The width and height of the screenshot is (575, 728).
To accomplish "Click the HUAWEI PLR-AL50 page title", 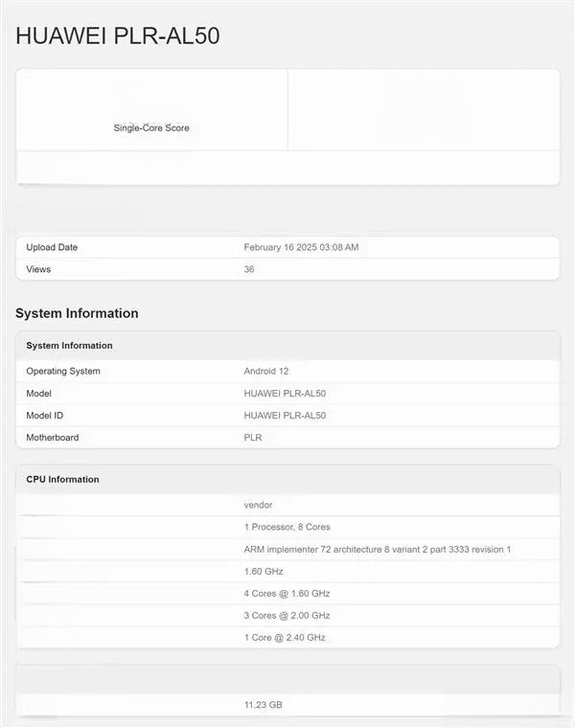I will point(118,35).
